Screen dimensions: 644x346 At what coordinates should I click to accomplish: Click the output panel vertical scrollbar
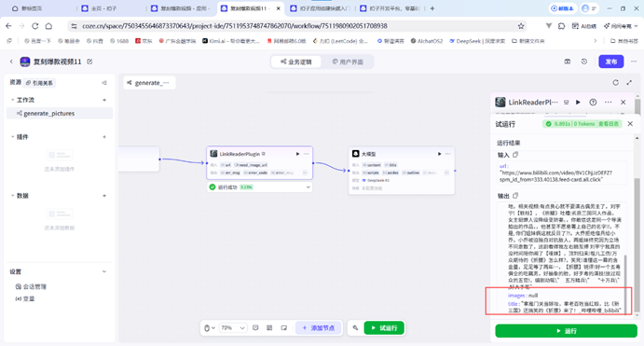pyautogui.click(x=625, y=284)
